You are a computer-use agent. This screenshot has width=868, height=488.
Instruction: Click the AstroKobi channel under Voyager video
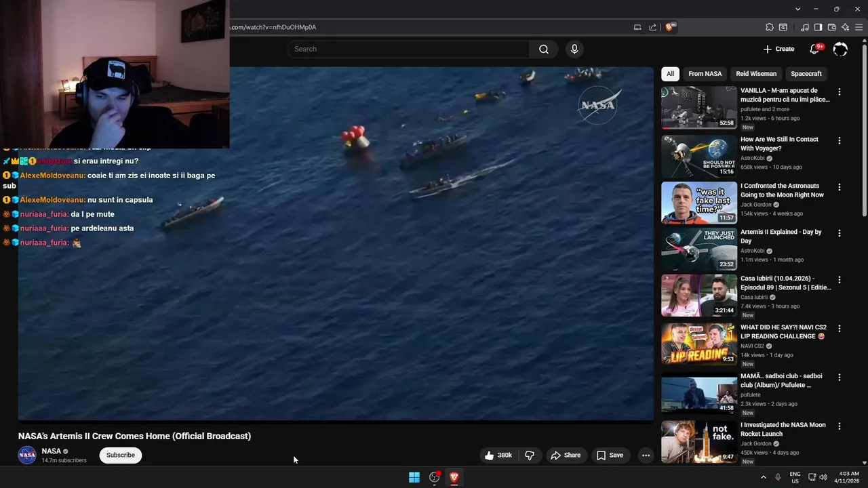pyautogui.click(x=753, y=158)
